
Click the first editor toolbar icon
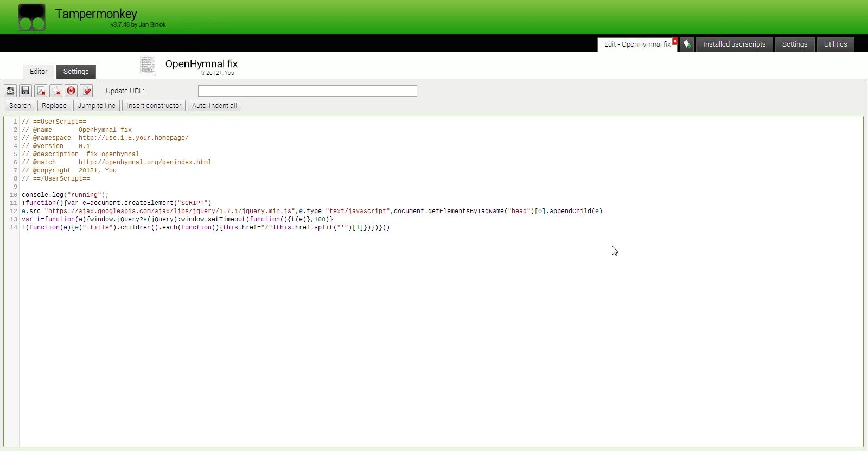pyautogui.click(x=10, y=91)
